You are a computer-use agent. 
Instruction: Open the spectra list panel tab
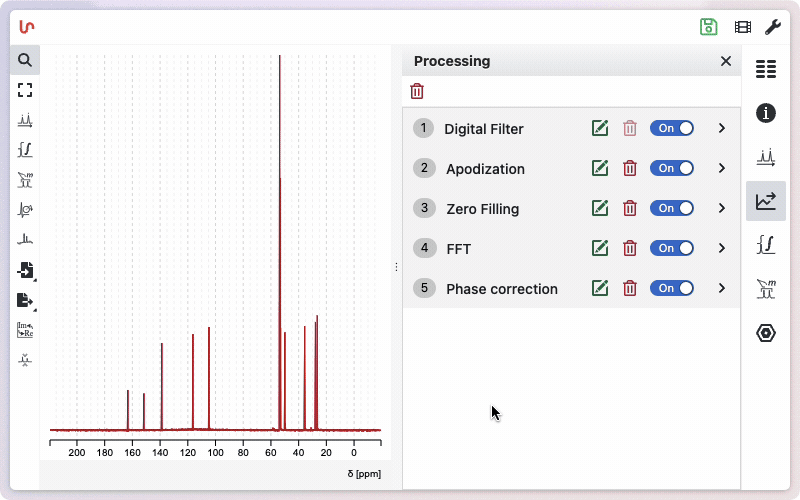tap(766, 69)
